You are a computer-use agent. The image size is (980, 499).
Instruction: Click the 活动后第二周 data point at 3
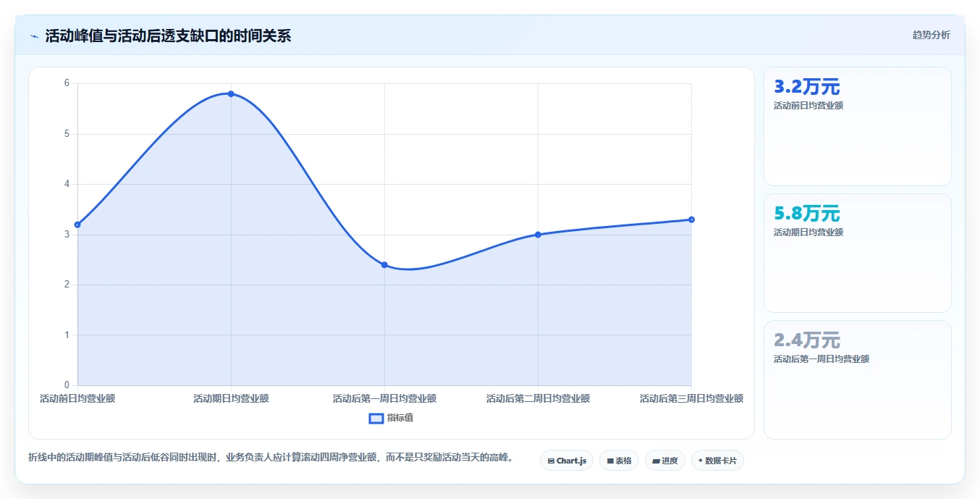[538, 235]
